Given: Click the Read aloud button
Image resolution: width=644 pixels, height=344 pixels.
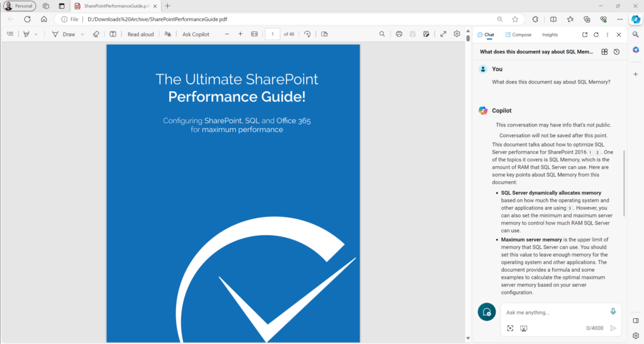Looking at the screenshot, I should tap(140, 35).
